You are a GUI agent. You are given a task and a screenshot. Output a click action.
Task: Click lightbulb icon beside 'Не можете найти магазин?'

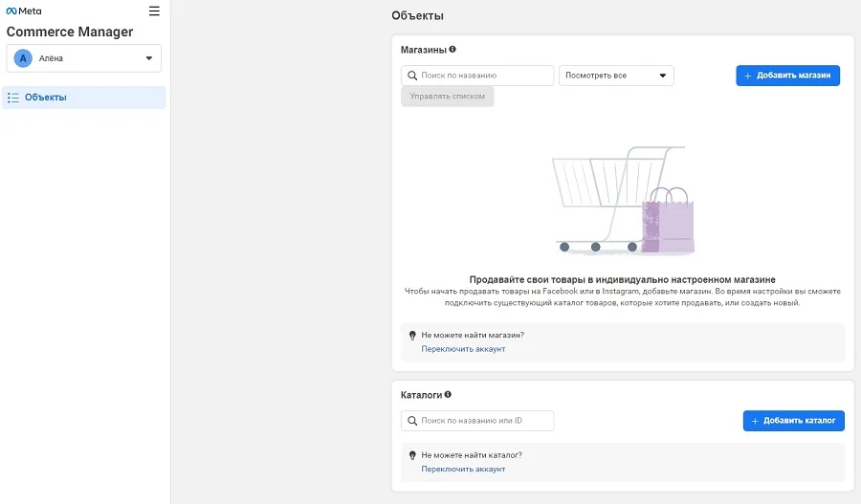pyautogui.click(x=413, y=336)
